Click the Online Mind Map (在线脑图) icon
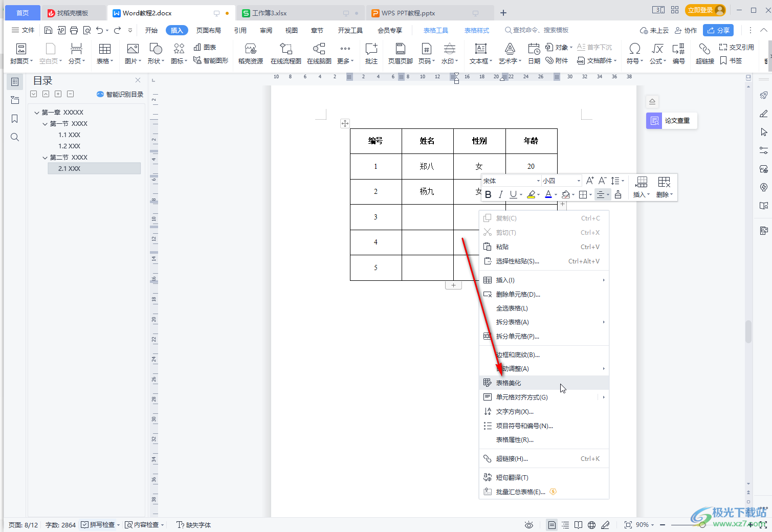772x532 pixels. [x=319, y=54]
